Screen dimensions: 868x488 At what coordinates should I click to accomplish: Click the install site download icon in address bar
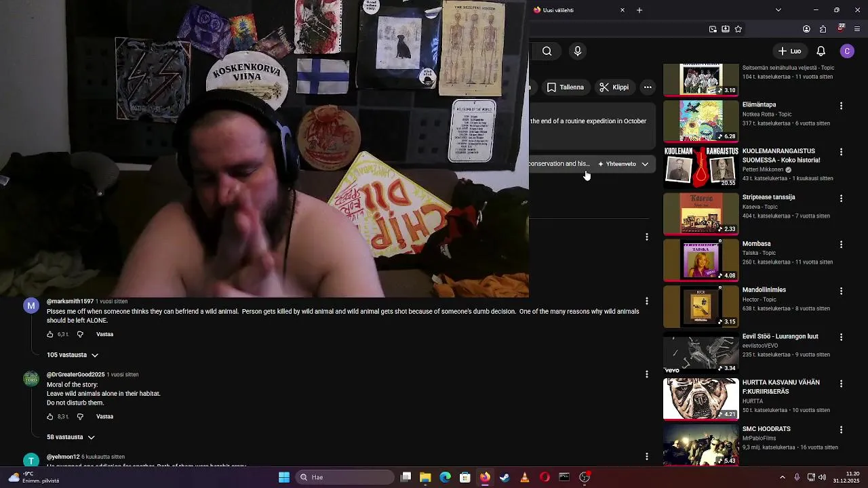click(x=726, y=29)
